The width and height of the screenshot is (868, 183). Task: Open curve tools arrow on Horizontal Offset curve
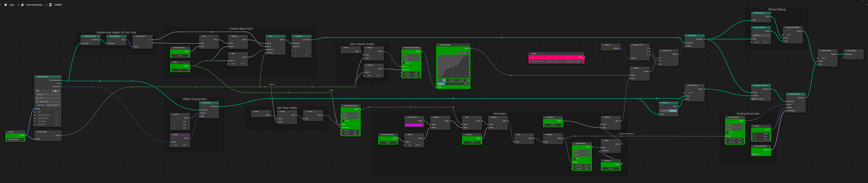pyautogui.click(x=467, y=53)
